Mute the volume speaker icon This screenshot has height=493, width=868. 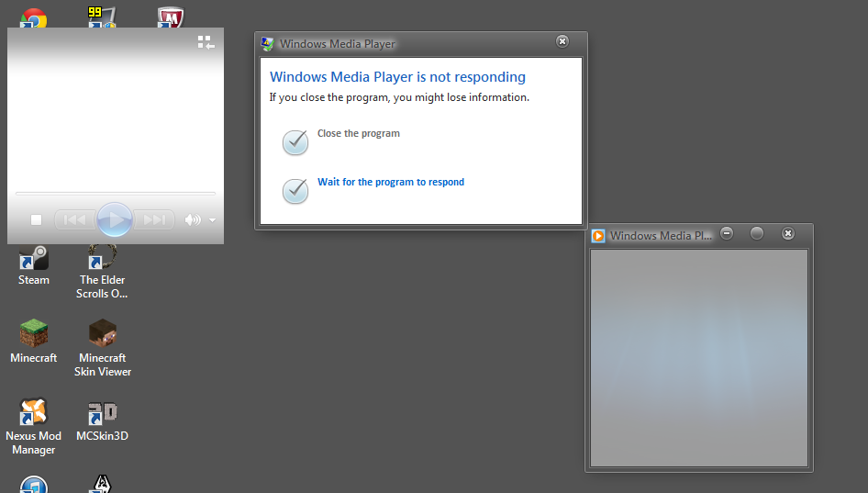192,220
